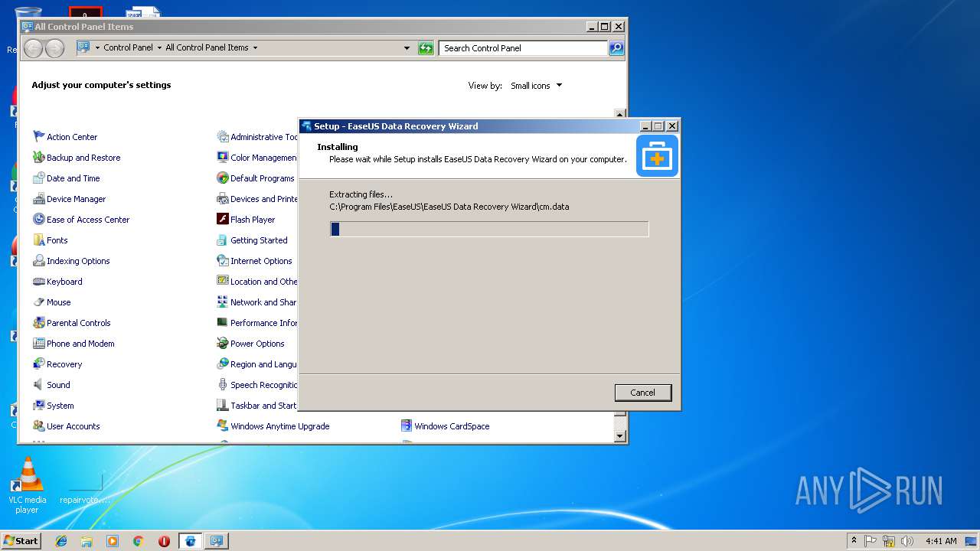Screen dimensions: 980x551
Task: Click Performance Information link
Action: pyautogui.click(x=263, y=323)
